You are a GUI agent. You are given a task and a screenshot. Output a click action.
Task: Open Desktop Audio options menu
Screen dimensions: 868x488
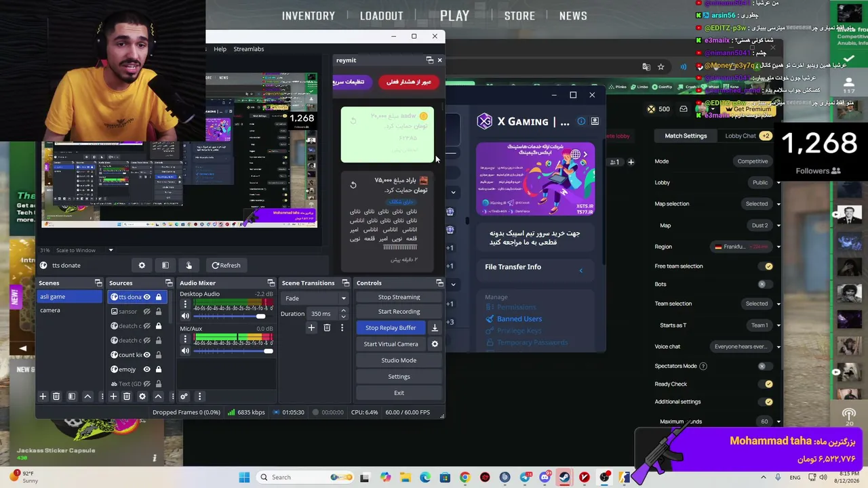tap(185, 304)
